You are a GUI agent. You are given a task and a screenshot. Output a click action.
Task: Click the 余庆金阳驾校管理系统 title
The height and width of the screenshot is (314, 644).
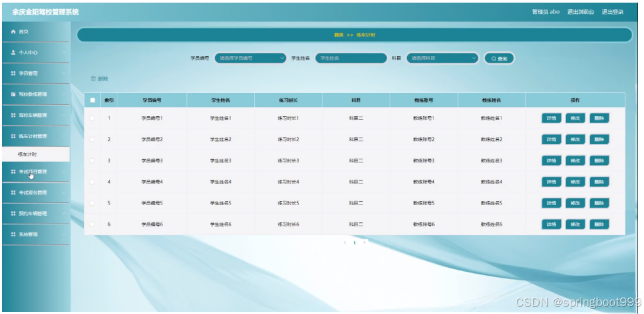(x=45, y=13)
